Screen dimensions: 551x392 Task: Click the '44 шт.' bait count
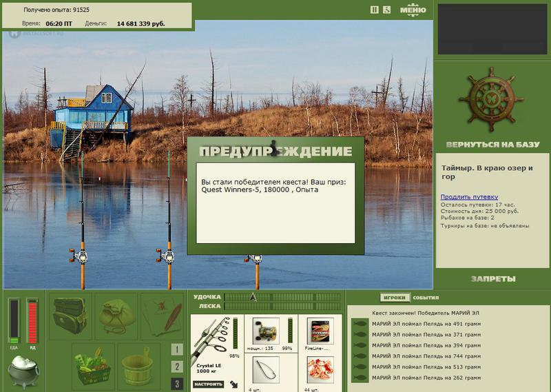point(313,389)
